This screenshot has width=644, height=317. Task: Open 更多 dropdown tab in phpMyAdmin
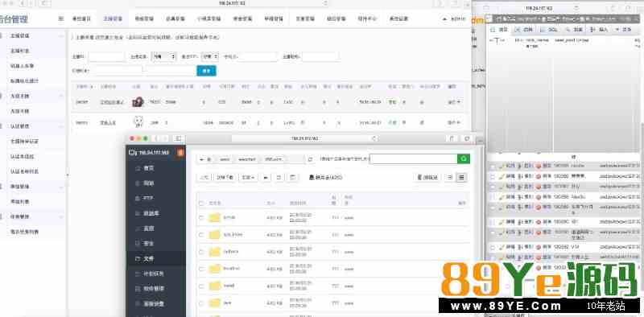coord(623,30)
